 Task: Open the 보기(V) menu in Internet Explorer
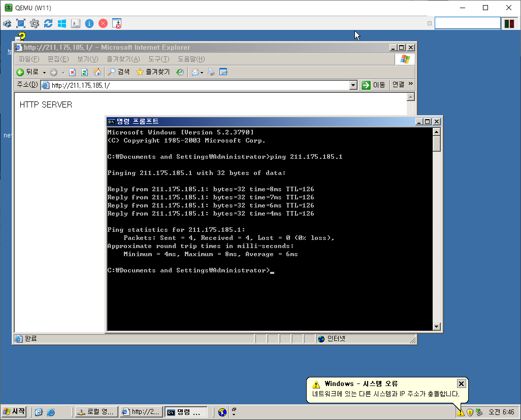[x=88, y=59]
